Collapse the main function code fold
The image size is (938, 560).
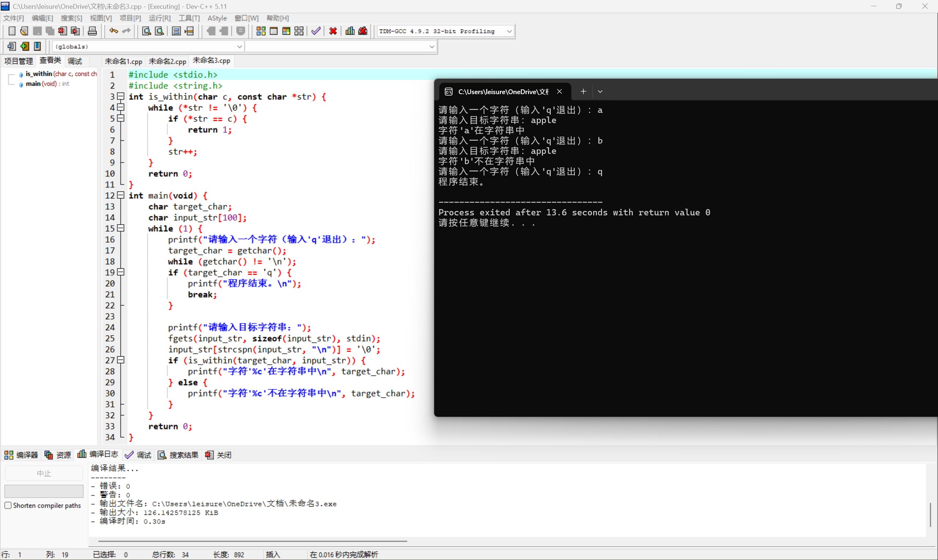[121, 195]
